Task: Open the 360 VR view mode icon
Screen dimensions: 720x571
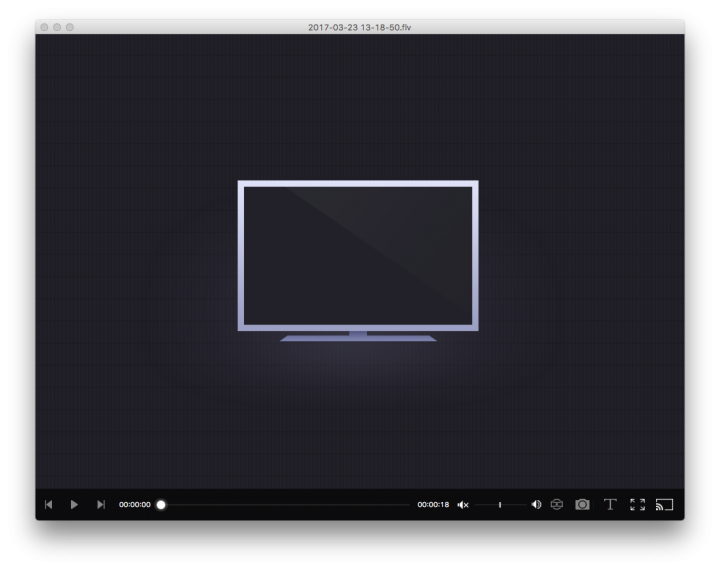Action: [557, 504]
